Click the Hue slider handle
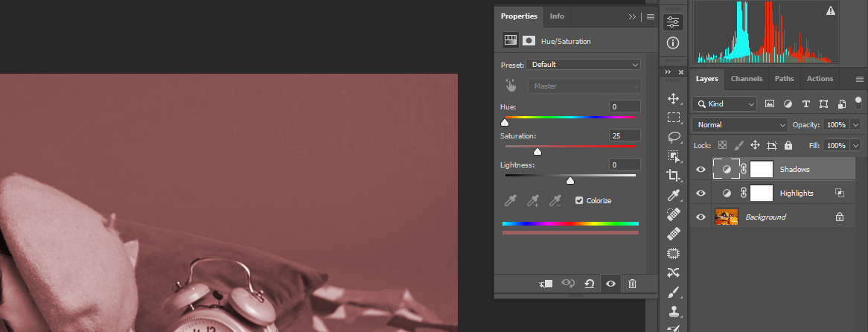868x332 pixels. point(504,122)
